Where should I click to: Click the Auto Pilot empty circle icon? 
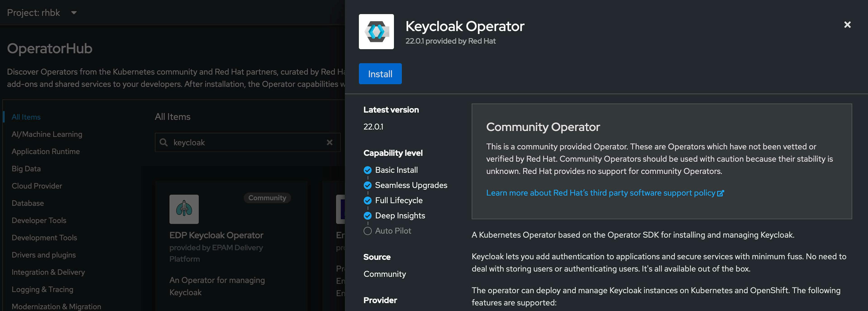tap(368, 231)
